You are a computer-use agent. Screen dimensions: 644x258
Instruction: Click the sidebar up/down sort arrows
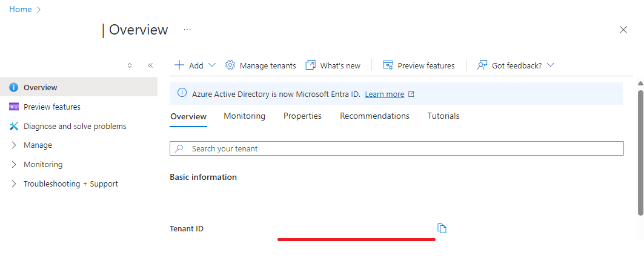point(130,65)
